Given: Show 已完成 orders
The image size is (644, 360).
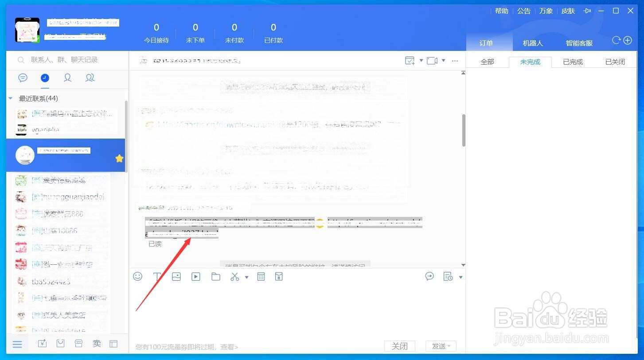Looking at the screenshot, I should (573, 62).
